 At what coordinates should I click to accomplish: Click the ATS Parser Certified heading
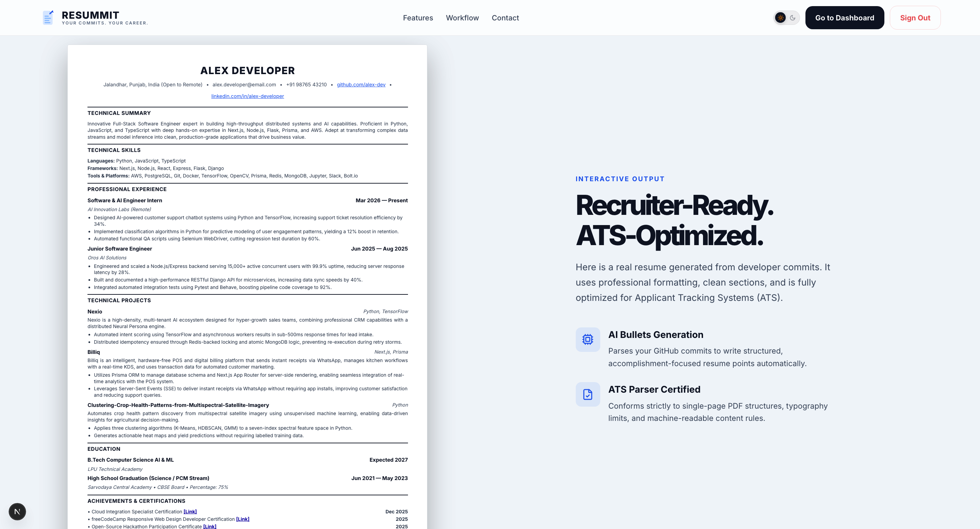click(654, 389)
